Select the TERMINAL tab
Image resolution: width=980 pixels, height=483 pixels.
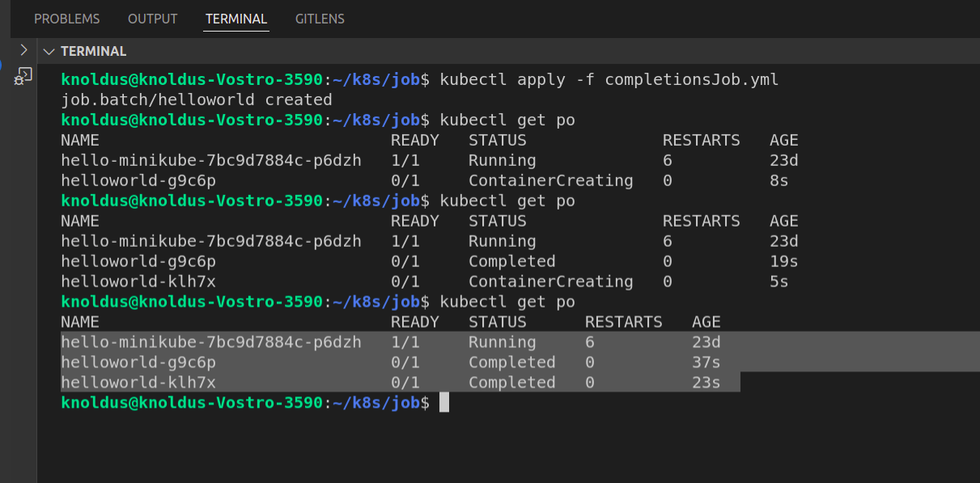(236, 19)
